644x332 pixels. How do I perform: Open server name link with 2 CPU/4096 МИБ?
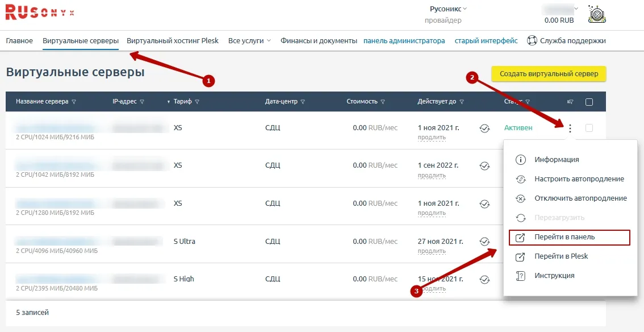click(x=56, y=241)
